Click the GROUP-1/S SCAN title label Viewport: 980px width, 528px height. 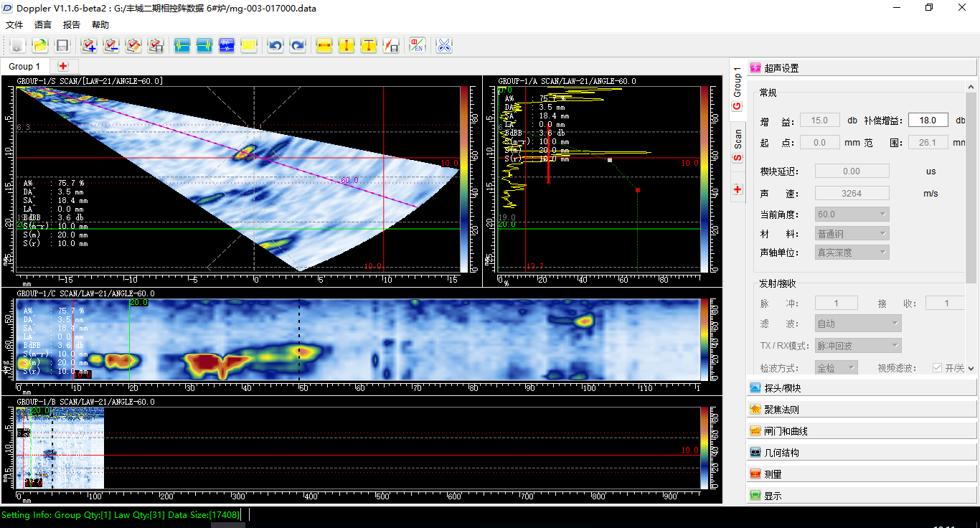point(90,81)
